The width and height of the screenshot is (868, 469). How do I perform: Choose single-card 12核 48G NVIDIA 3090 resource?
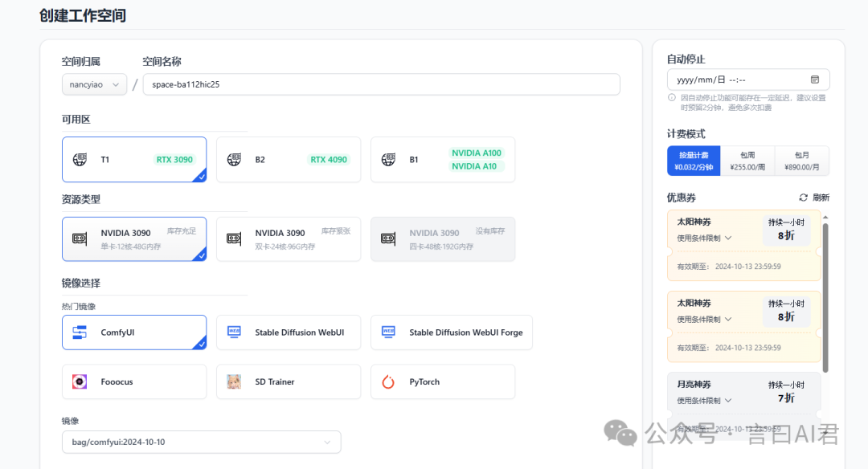134,239
